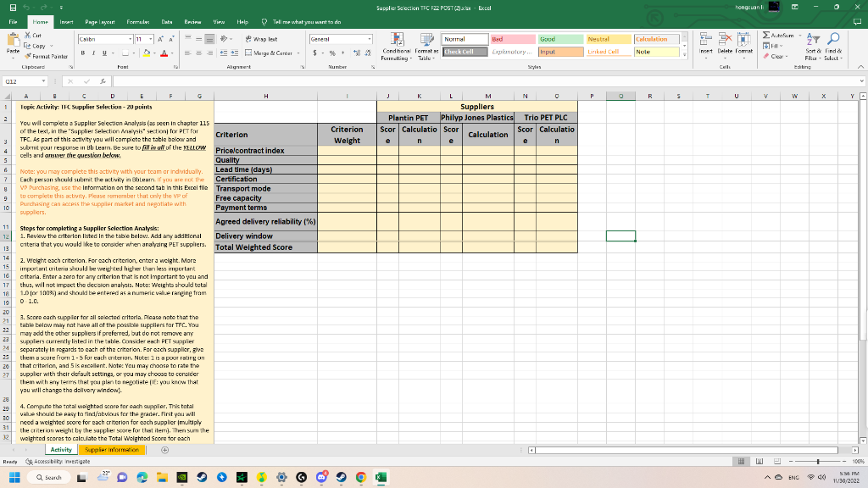868x488 pixels.
Task: Open the Fill Color dropdown arrow
Action: click(x=154, y=53)
